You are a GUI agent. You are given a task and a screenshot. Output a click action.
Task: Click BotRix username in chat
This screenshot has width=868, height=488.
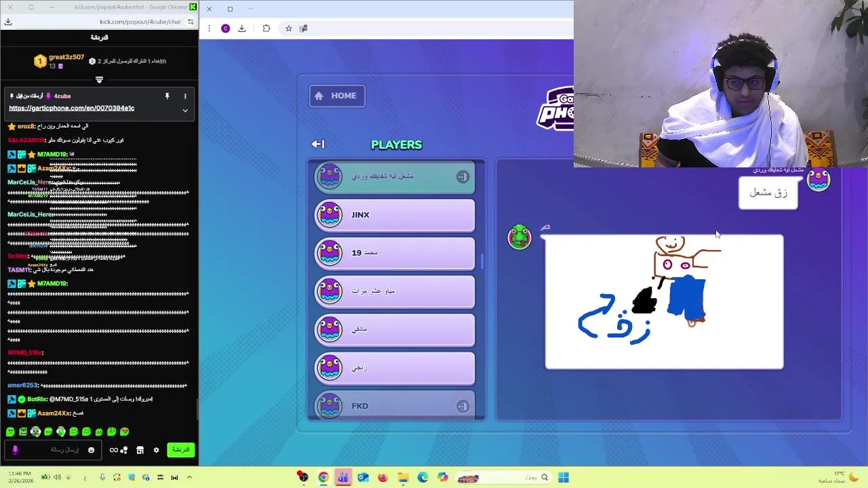[x=37, y=399]
